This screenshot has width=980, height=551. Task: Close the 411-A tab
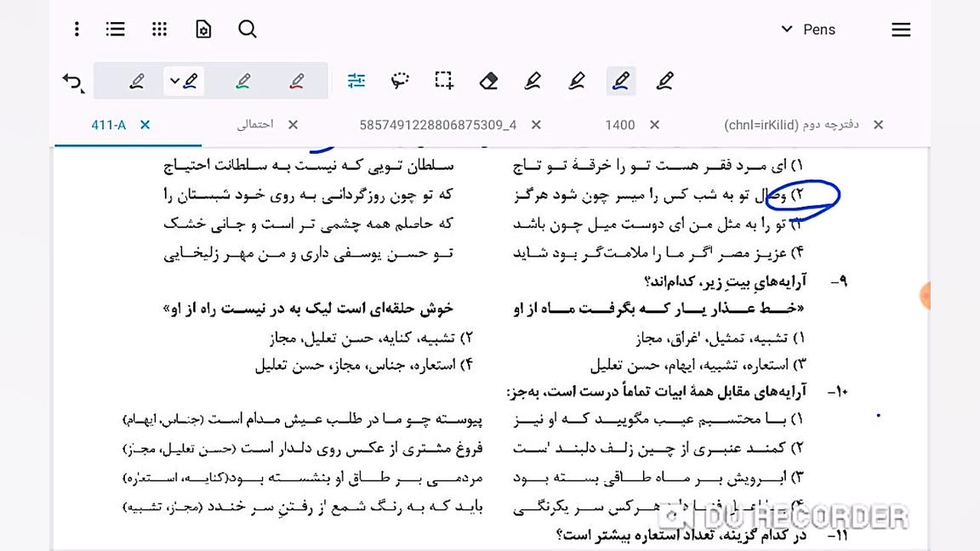[x=145, y=124]
